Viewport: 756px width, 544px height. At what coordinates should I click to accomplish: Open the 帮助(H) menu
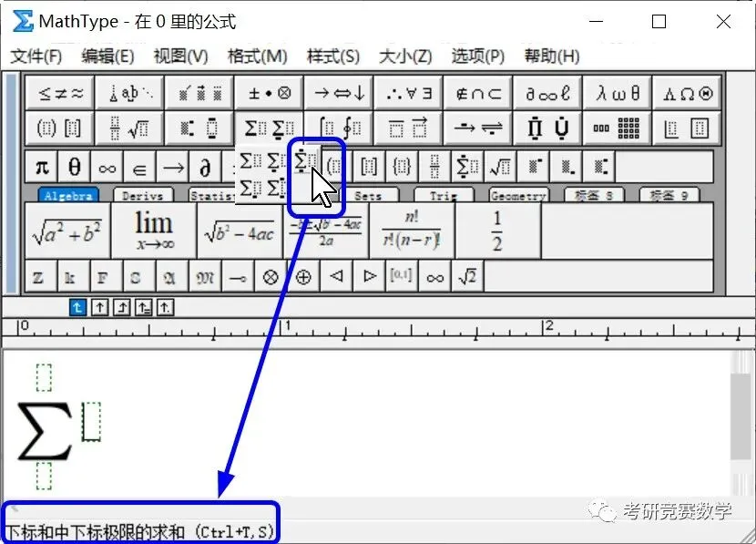point(552,56)
